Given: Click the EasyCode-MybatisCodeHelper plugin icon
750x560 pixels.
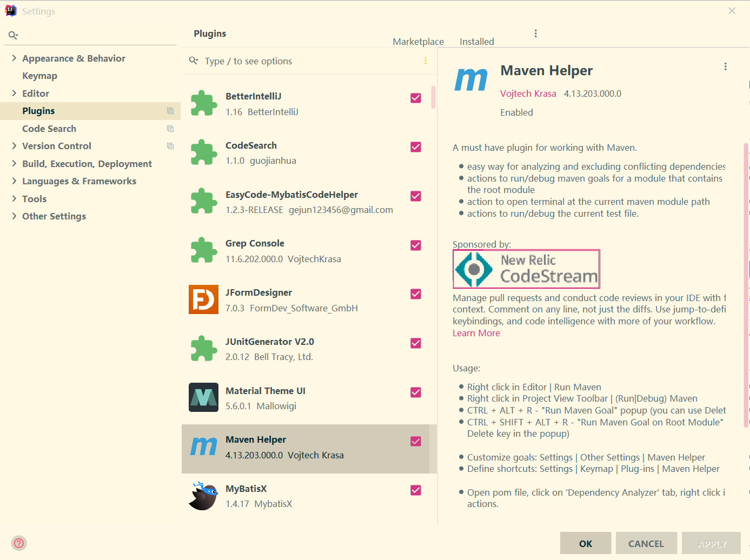Looking at the screenshot, I should tap(204, 201).
